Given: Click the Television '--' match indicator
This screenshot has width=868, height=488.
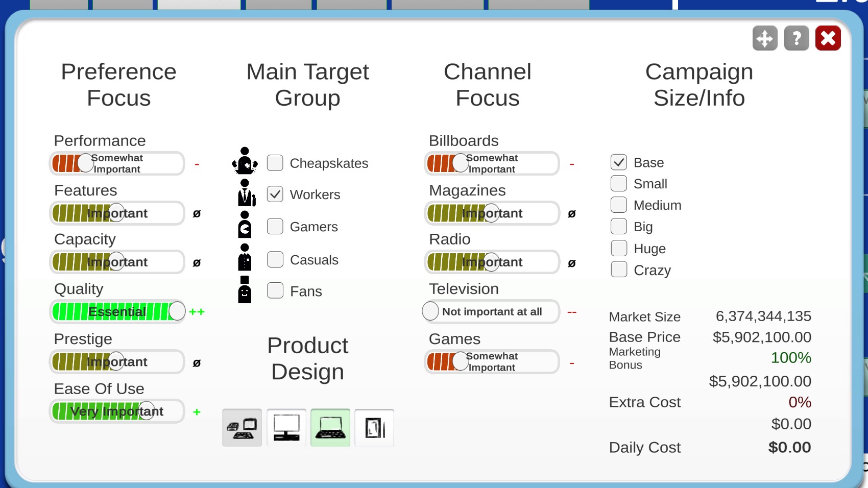Looking at the screenshot, I should 572,312.
